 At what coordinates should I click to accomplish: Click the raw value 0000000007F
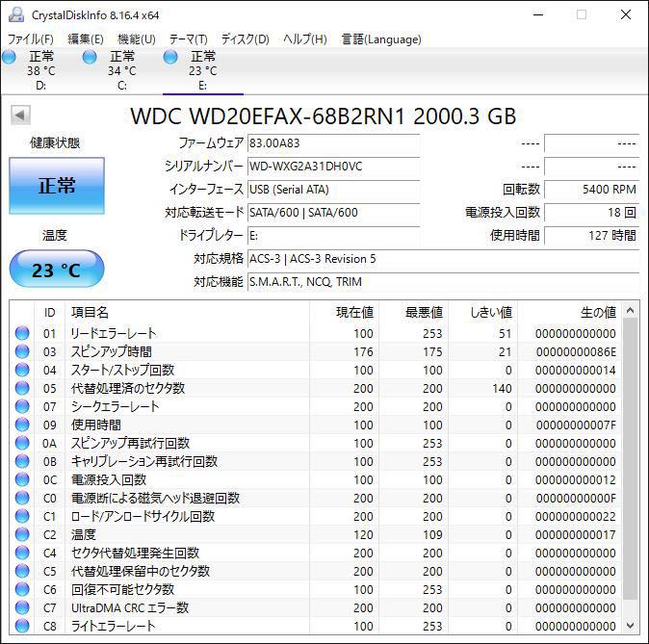[x=576, y=425]
